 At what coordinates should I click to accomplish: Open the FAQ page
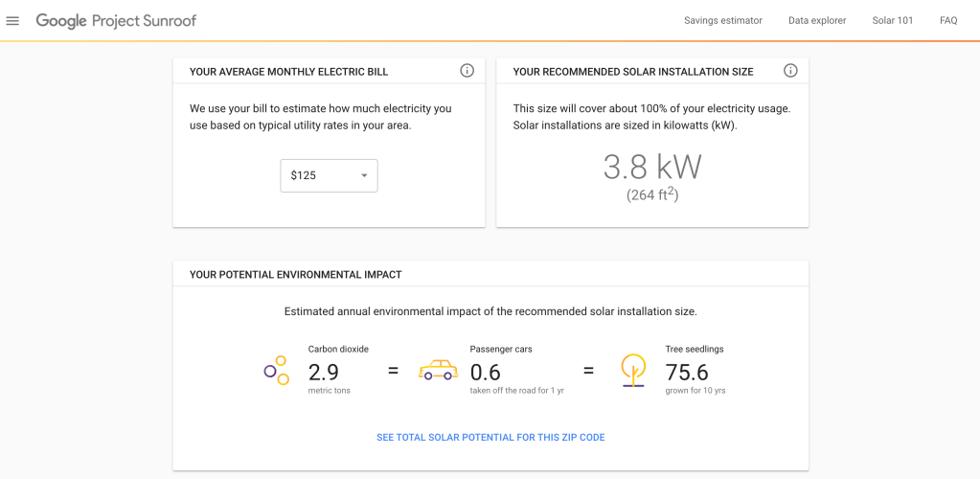[x=948, y=21]
